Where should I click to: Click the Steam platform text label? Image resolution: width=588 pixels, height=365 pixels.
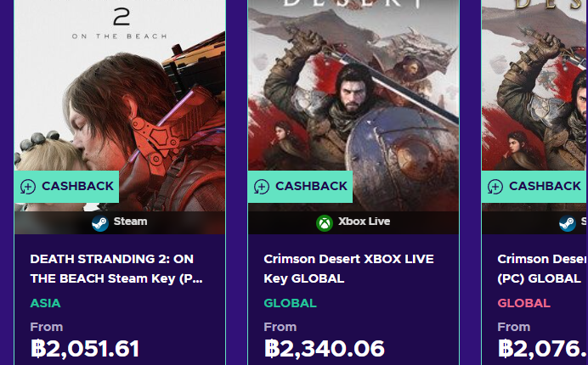pos(130,222)
